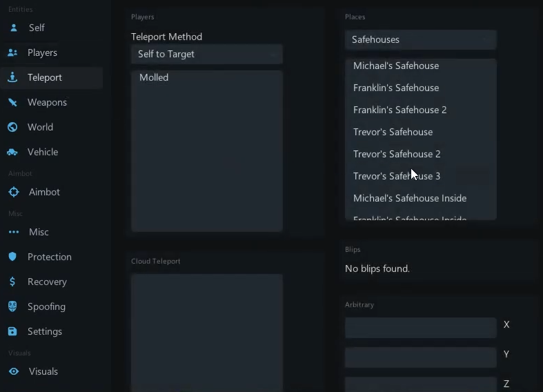543x392 pixels.
Task: Expand the Safehouses places dropdown
Action: click(x=420, y=39)
